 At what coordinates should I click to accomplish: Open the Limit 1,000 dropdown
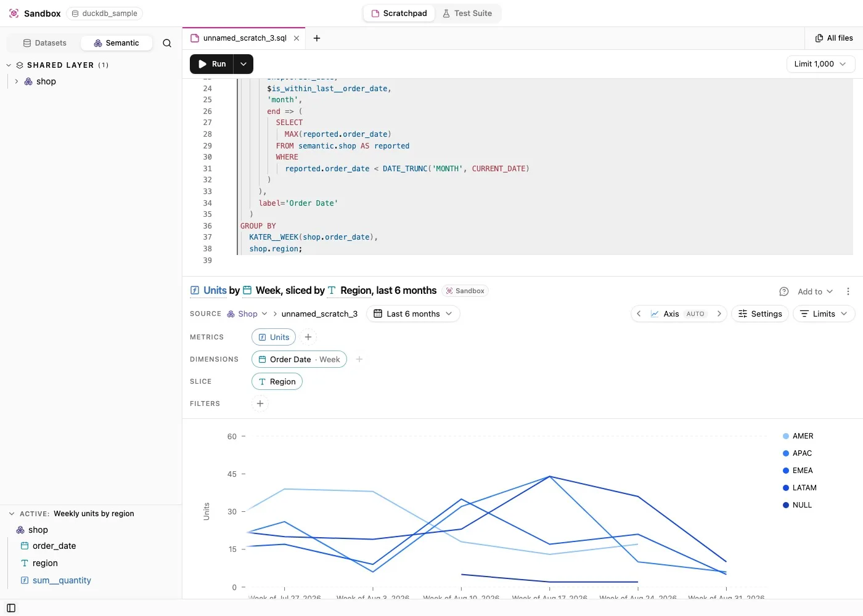(x=820, y=64)
